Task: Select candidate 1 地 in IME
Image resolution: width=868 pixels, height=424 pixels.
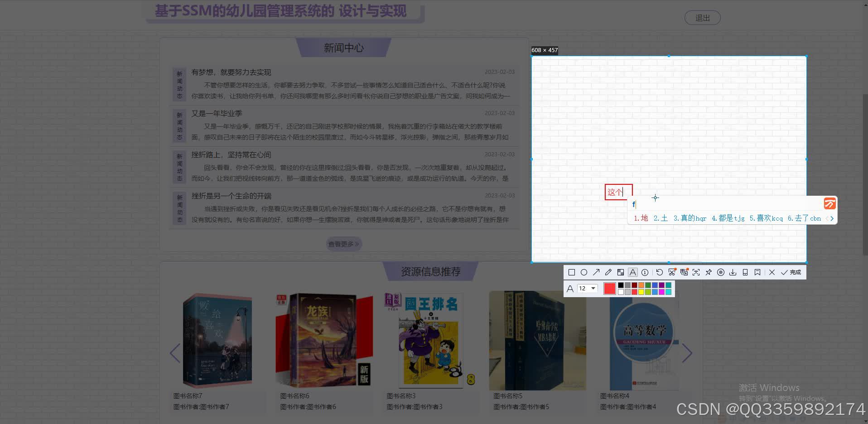Action: [x=641, y=218]
